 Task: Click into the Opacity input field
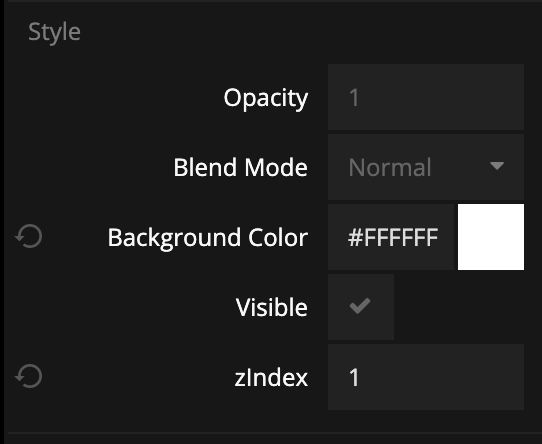426,97
